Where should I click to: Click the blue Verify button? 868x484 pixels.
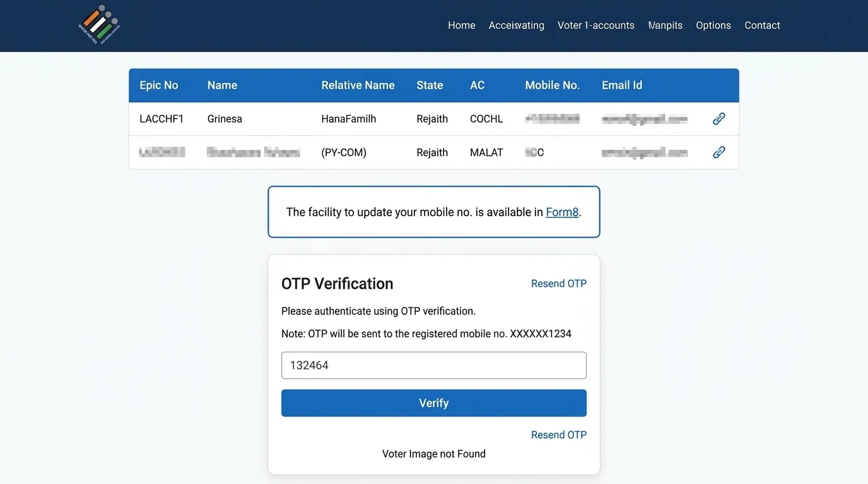434,403
